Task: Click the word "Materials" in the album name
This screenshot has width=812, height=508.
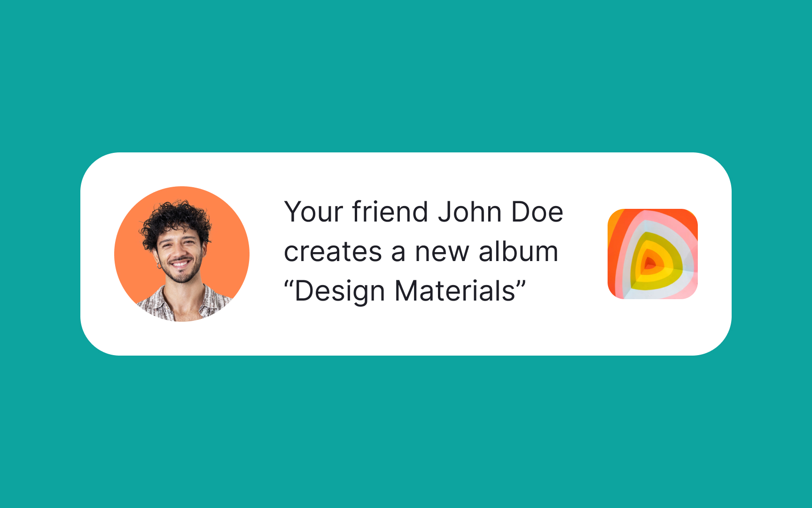Action: pyautogui.click(x=455, y=291)
